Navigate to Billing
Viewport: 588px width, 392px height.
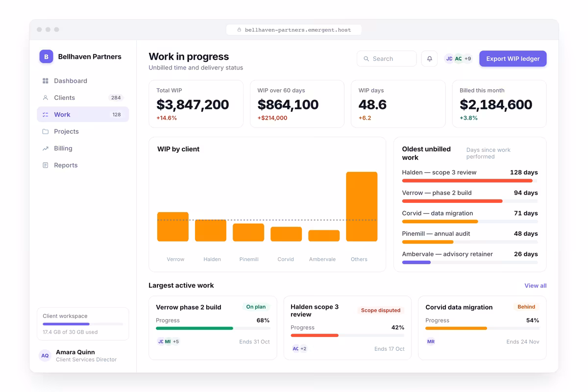point(83,148)
